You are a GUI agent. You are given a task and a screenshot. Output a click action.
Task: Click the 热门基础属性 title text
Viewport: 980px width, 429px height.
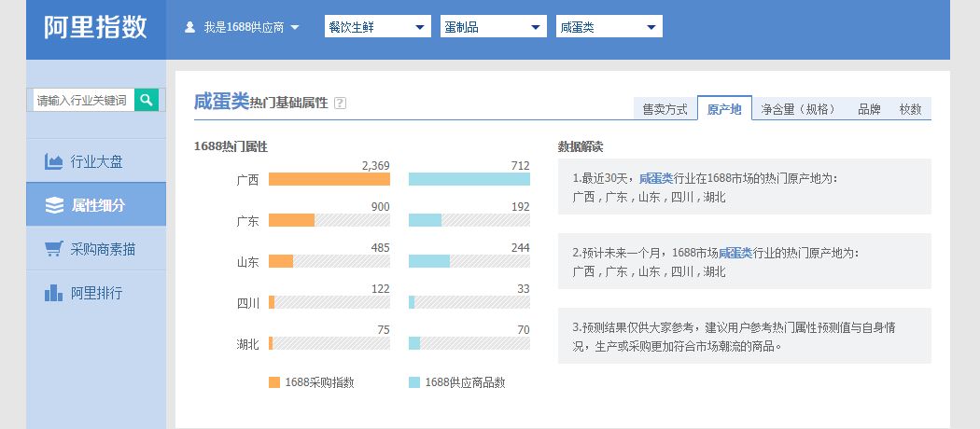point(288,103)
